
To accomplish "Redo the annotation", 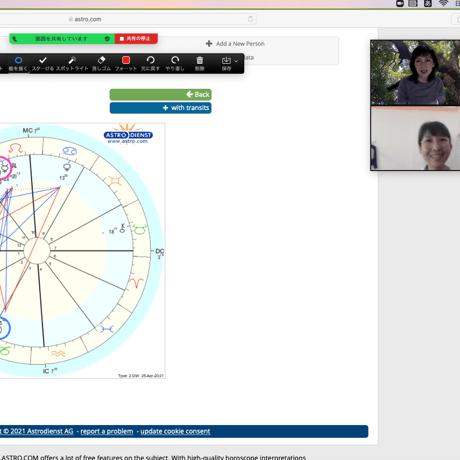I will point(175,63).
